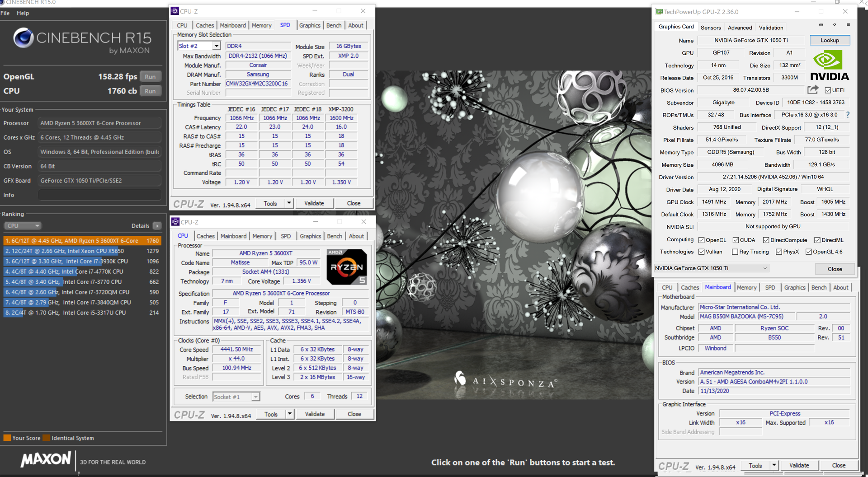Open Tools dropdown arrow in SPD window

pos(288,203)
